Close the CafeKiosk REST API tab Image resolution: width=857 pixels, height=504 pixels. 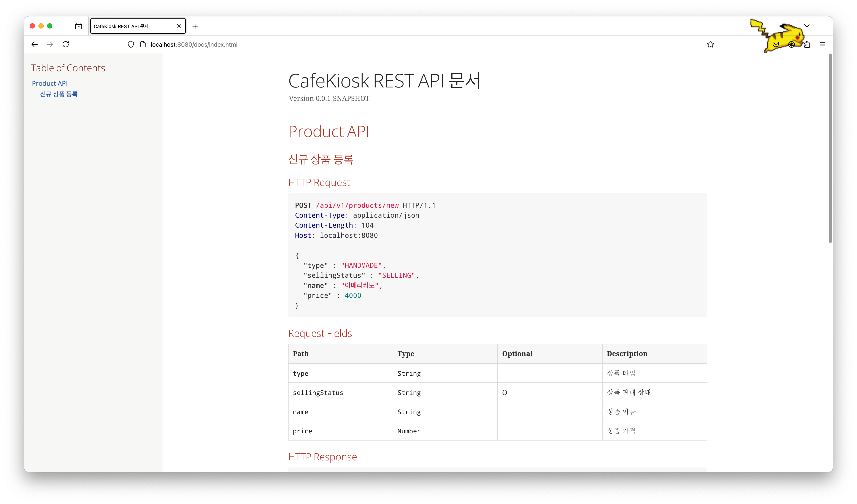pos(179,26)
